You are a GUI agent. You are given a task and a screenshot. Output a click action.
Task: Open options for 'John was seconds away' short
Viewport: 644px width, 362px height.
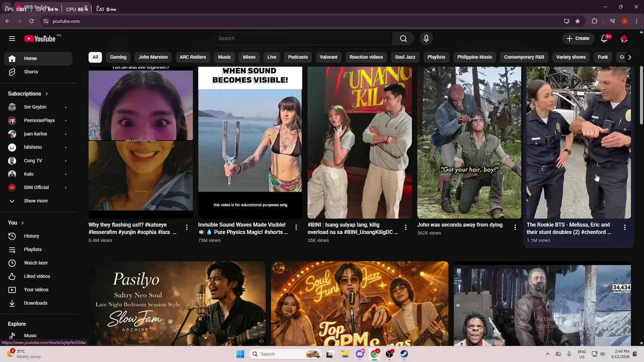point(515,227)
